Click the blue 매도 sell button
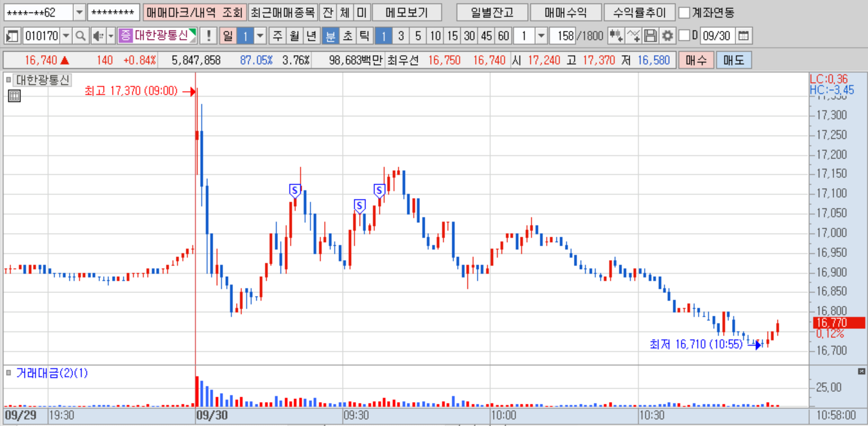The width and height of the screenshot is (868, 426). coord(734,60)
